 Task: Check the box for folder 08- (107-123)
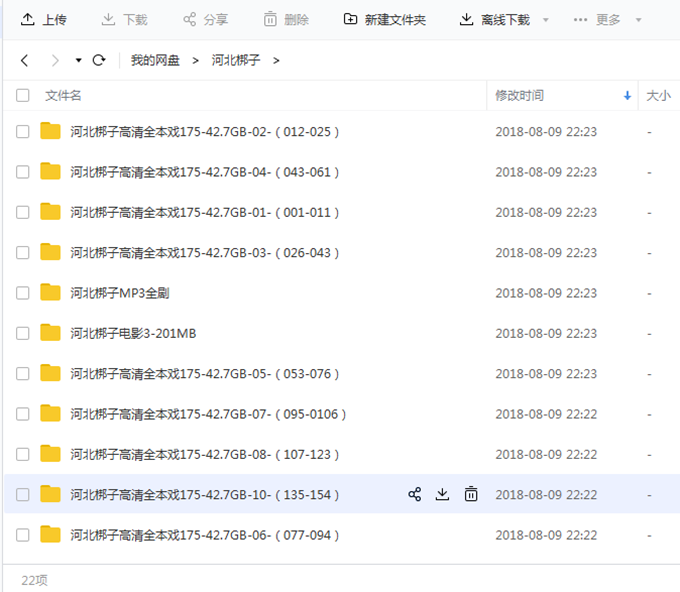pyautogui.click(x=23, y=454)
